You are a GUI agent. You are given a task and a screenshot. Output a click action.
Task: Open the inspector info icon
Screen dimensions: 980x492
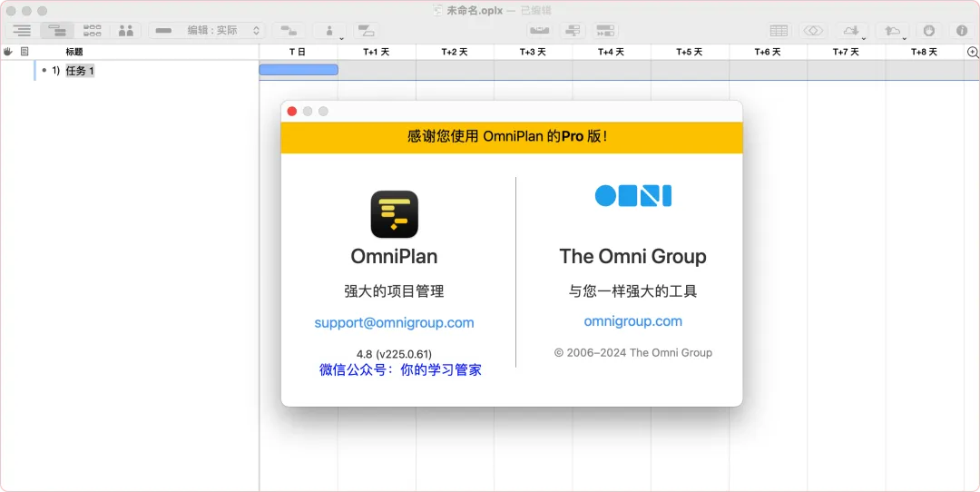962,30
